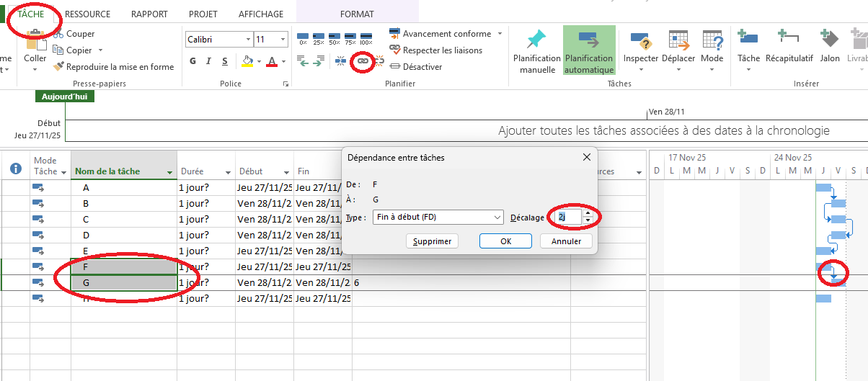Close the Dépendance entre tâches dialog
The height and width of the screenshot is (381, 868).
coord(586,157)
